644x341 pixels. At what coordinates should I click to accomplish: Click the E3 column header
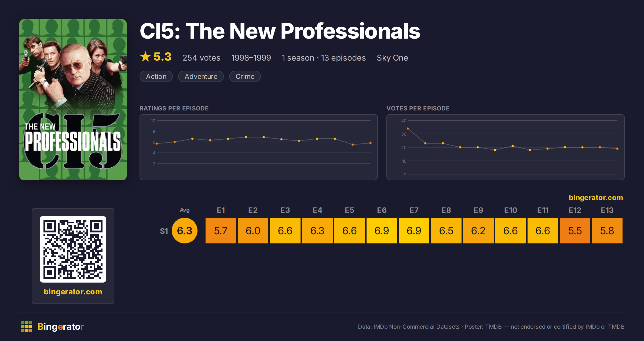285,210
